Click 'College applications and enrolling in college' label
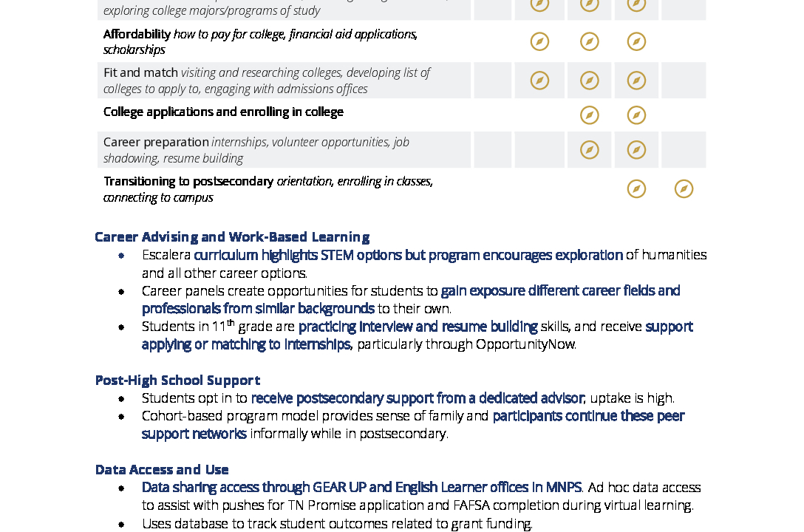Viewport: 804px width, 532px height. point(224,112)
